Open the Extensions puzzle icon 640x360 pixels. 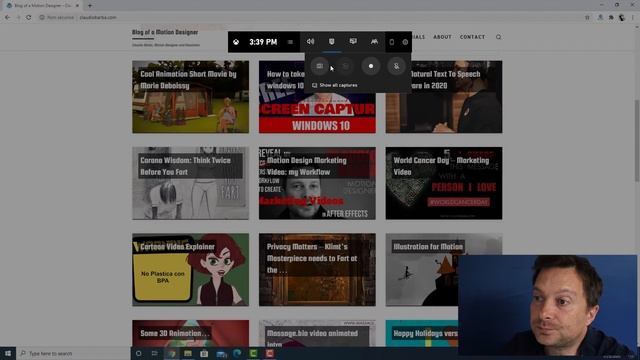611,18
